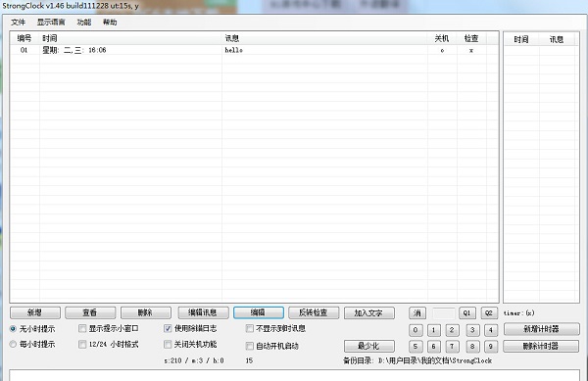Click the 反转检查 button
The image size is (588, 381).
point(314,312)
